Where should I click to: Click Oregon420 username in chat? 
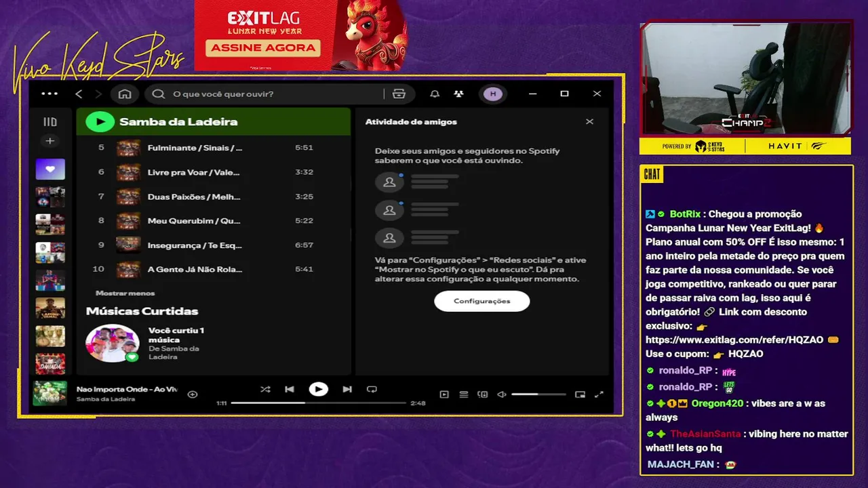717,403
